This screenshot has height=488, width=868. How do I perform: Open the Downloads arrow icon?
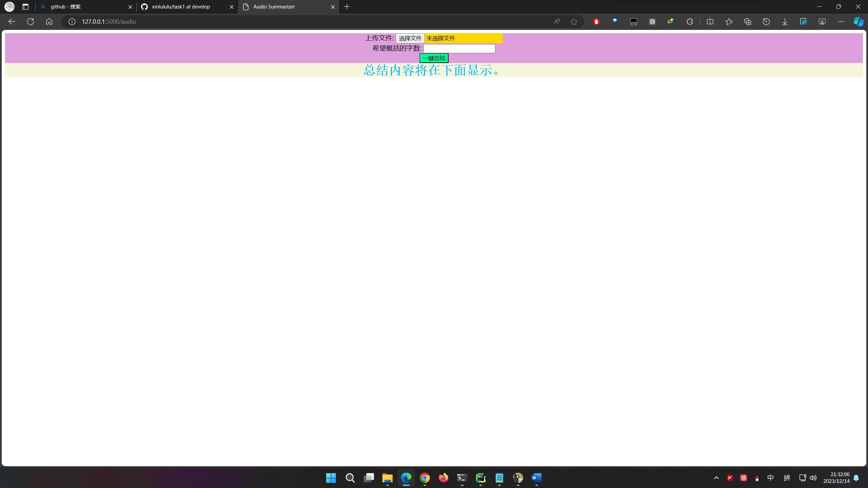[x=785, y=22]
